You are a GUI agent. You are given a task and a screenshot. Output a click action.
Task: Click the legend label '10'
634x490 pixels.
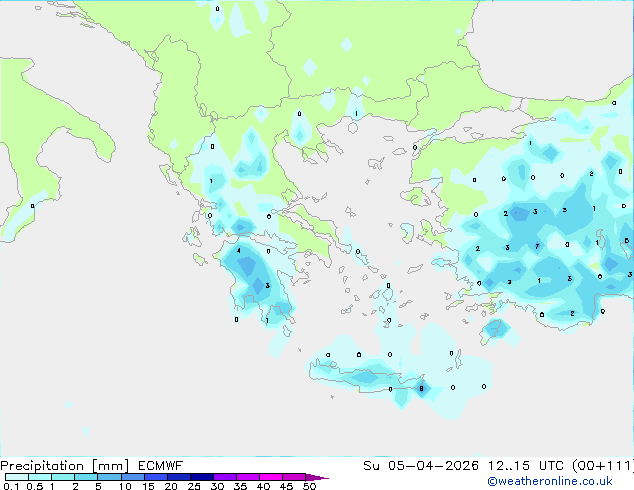(125, 486)
